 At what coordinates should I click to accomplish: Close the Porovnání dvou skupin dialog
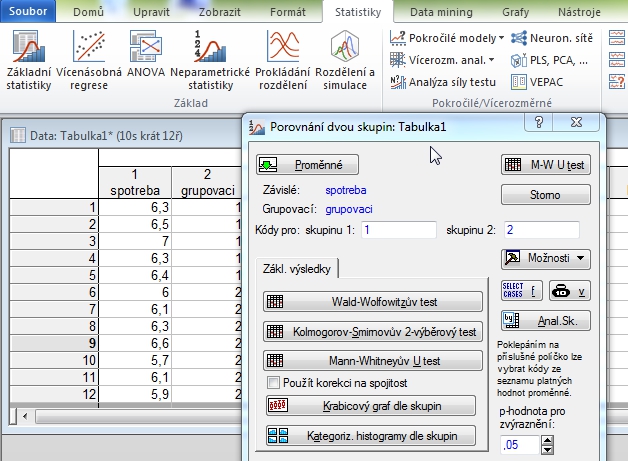pos(576,122)
